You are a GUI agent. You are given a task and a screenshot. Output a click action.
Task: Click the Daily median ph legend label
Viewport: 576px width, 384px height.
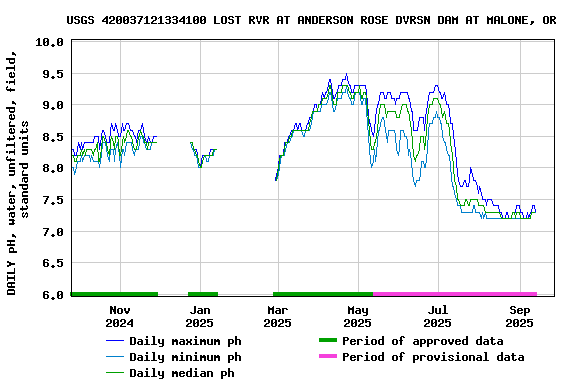(182, 373)
